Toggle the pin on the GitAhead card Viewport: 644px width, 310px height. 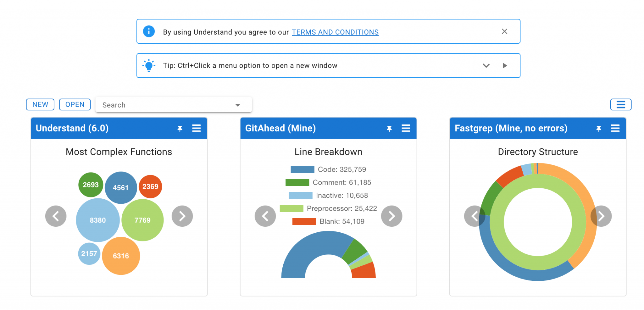pos(390,128)
